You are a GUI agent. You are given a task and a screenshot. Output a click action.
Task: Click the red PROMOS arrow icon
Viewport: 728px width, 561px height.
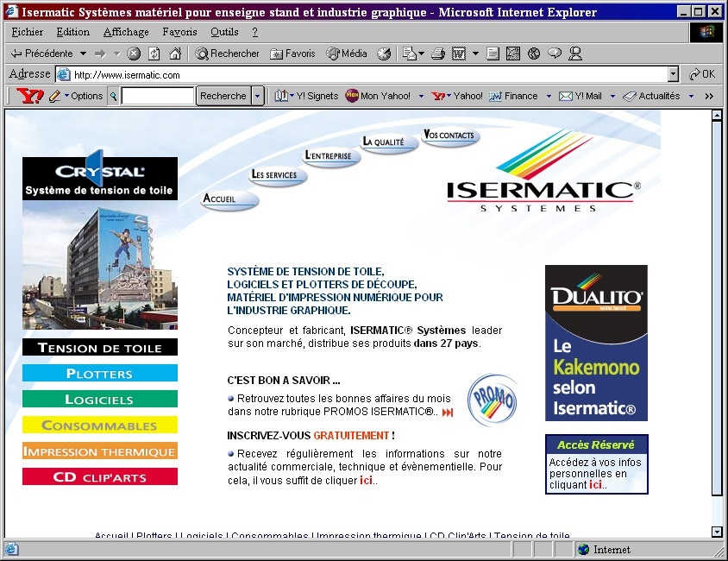448,413
